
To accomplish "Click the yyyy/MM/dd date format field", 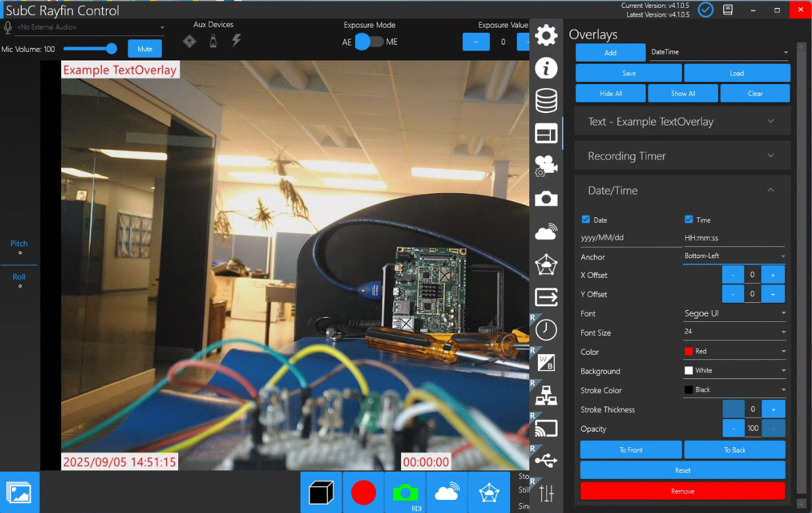I will point(629,238).
